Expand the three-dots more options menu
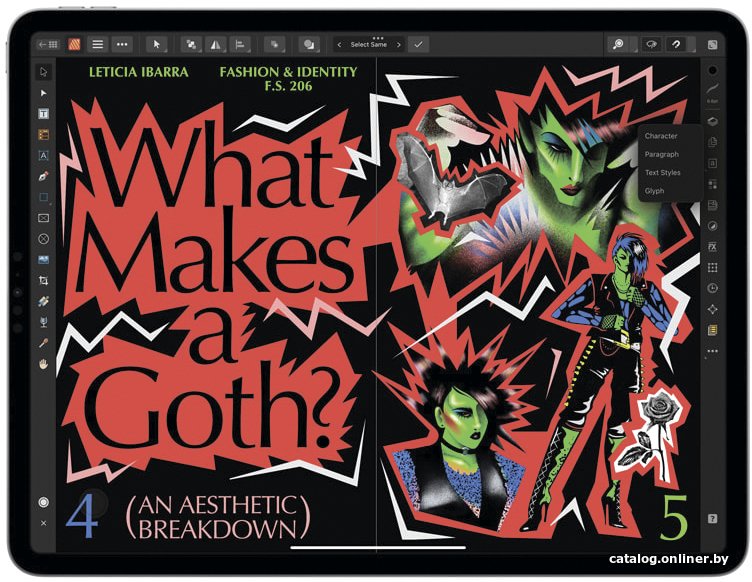This screenshot has width=752, height=582. [121, 44]
